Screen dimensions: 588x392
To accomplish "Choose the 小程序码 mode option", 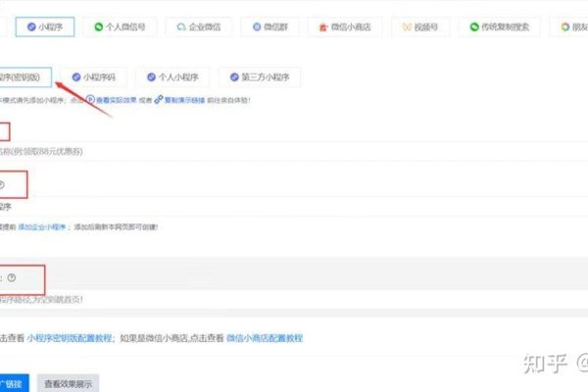I will pyautogui.click(x=94, y=77).
